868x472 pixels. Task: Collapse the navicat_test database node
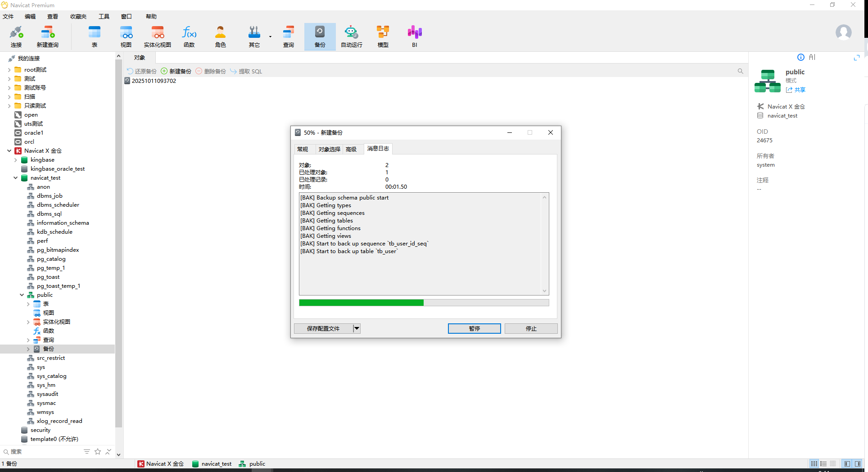15,178
